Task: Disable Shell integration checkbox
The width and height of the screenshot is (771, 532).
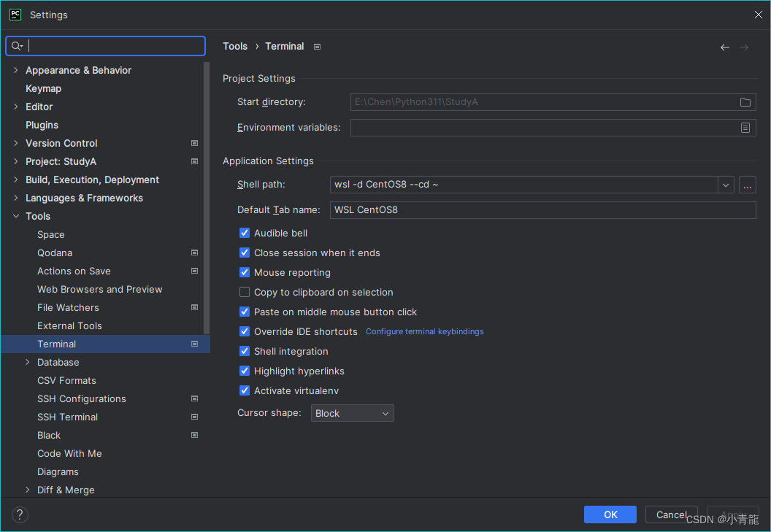Action: pyautogui.click(x=245, y=351)
